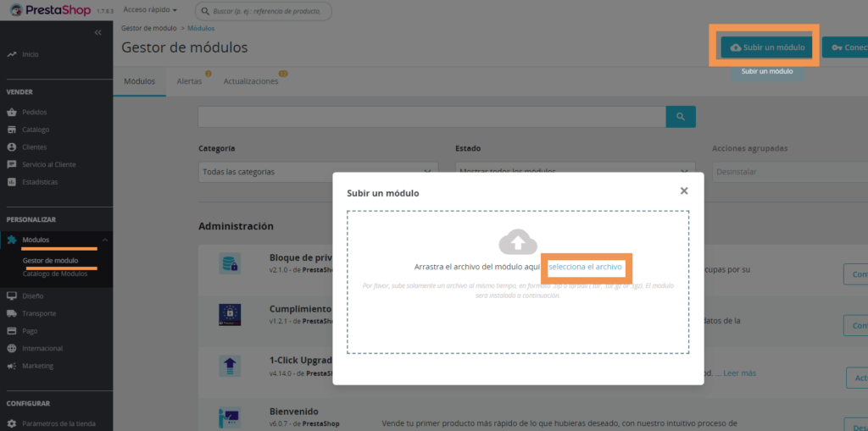Open Pedidos from the sidebar
This screenshot has height=431, width=868.
(x=35, y=112)
